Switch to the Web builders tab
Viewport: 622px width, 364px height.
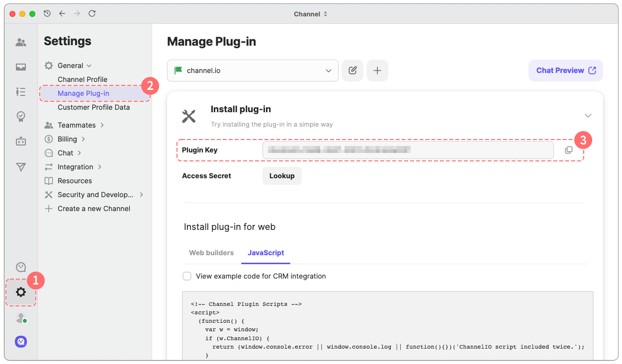tap(211, 253)
